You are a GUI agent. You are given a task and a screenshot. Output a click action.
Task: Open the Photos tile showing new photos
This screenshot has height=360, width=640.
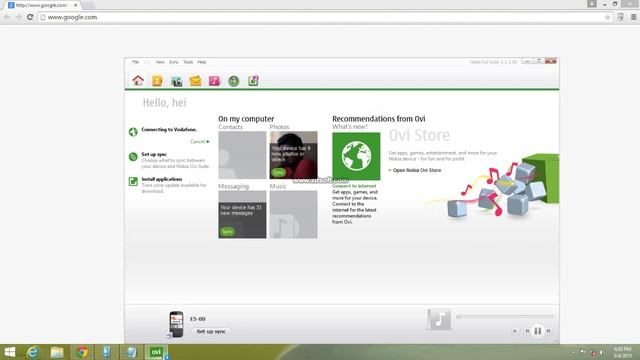pos(293,155)
